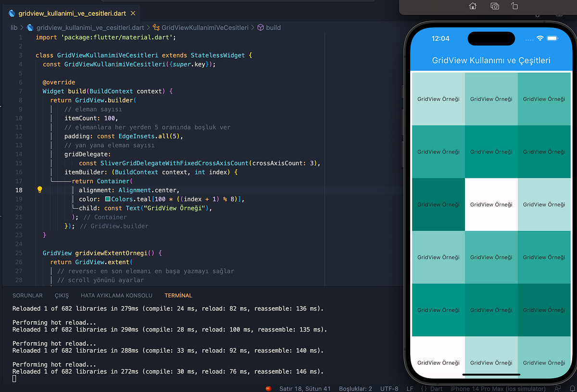This screenshot has height=392, width=577.
Task: Click Satır 18, Sütun 41 position indicator
Action: pos(305,389)
